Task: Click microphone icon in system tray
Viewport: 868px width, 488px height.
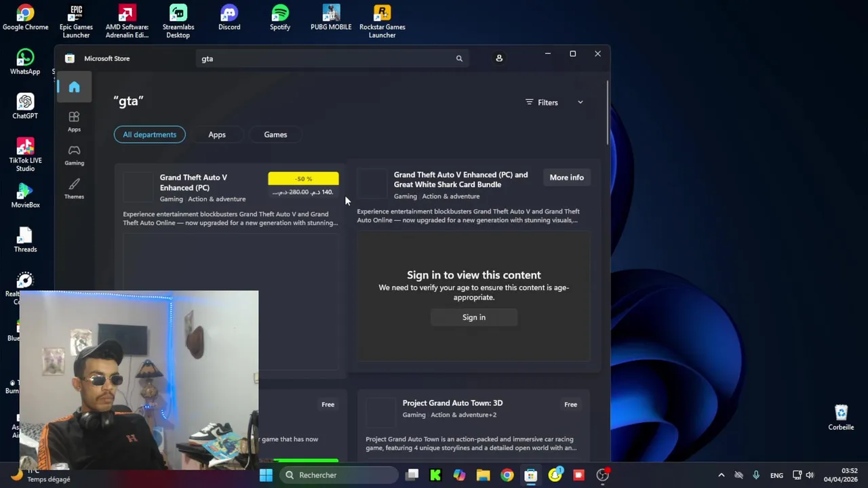Action: (x=756, y=475)
